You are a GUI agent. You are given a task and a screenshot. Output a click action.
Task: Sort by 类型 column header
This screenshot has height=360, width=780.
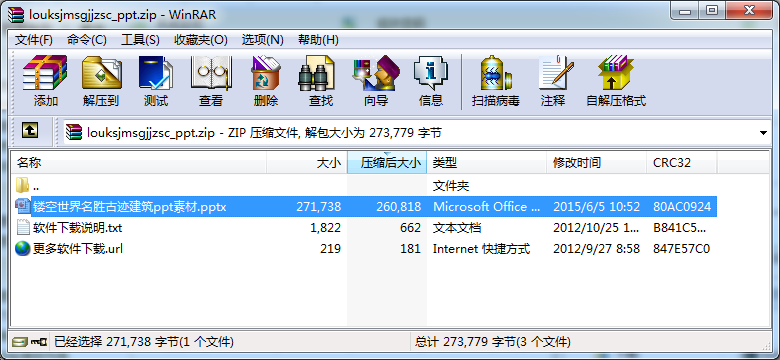pos(487,162)
